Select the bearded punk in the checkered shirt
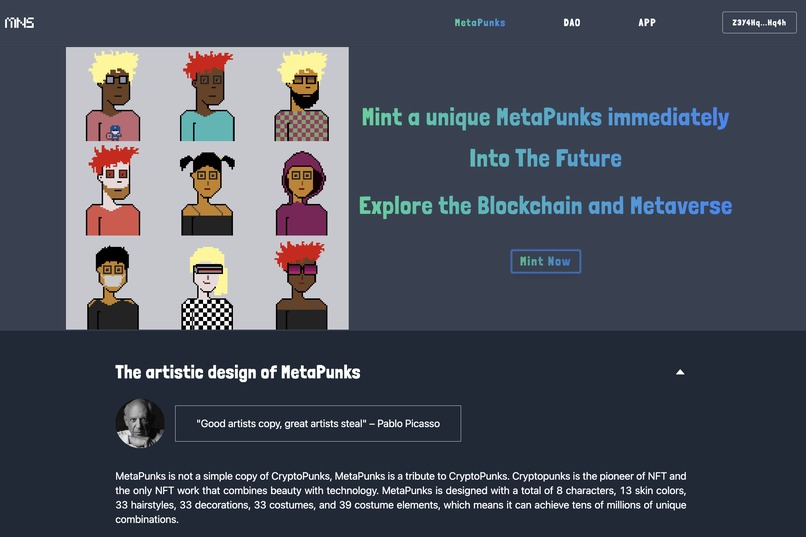Screen dimensions: 806x537 coord(302,95)
